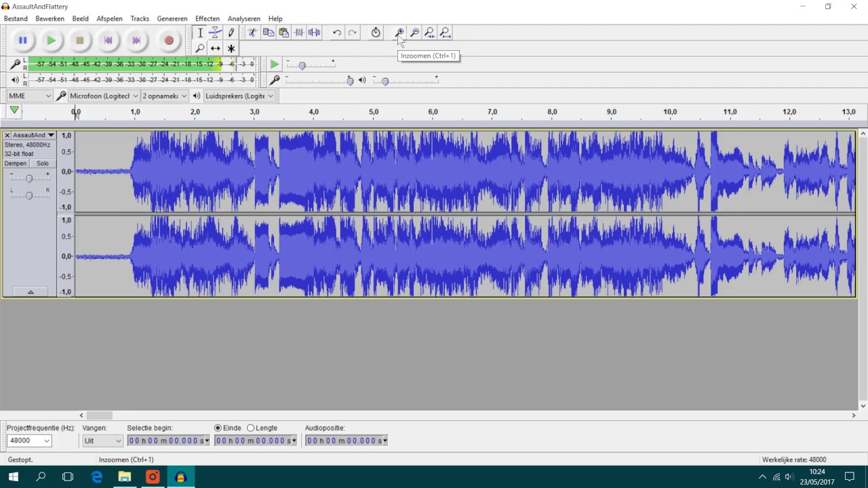Adjust the track pan slider

click(28, 195)
